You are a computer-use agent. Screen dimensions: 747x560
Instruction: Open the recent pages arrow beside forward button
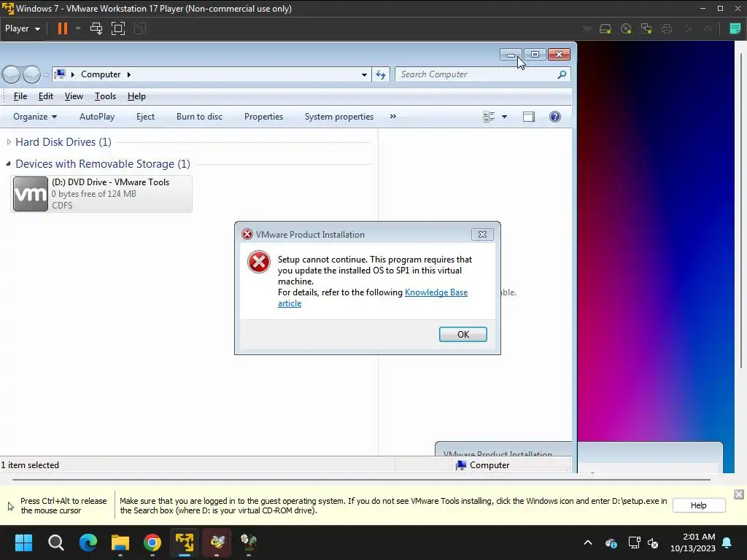pos(46,75)
